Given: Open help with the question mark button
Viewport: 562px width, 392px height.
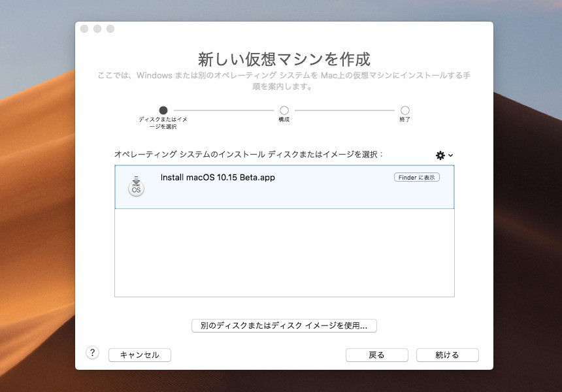Looking at the screenshot, I should 93,353.
